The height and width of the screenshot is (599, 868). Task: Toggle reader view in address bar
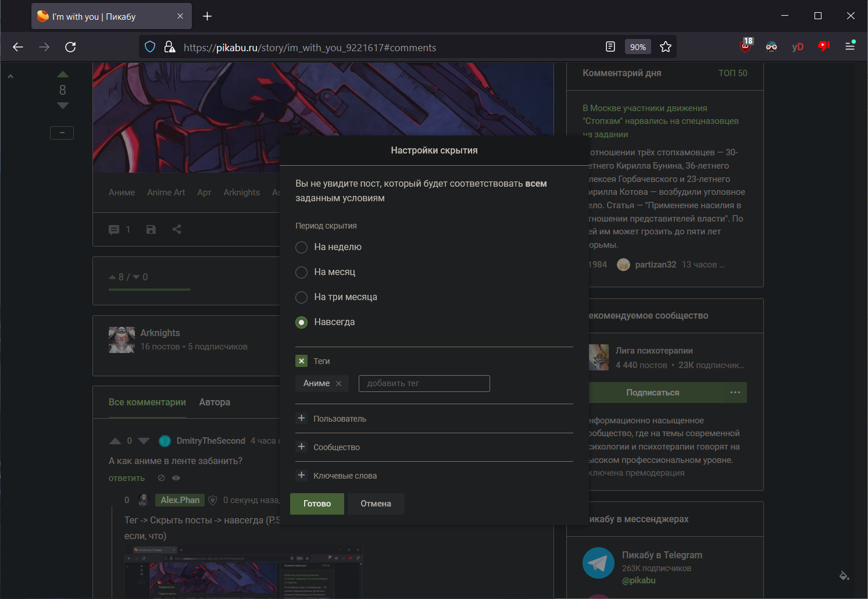[x=610, y=47]
